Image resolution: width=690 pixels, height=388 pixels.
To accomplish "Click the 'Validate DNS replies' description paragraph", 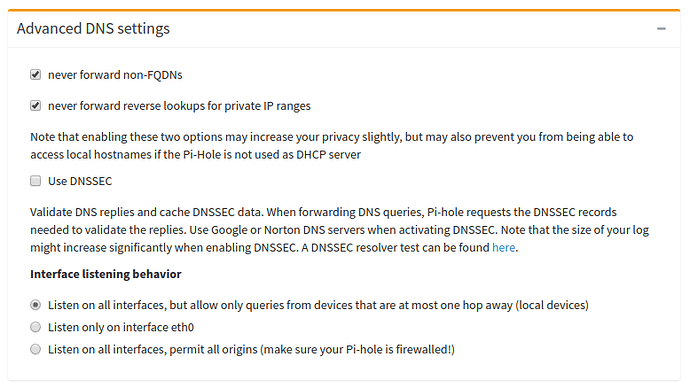I will click(339, 230).
